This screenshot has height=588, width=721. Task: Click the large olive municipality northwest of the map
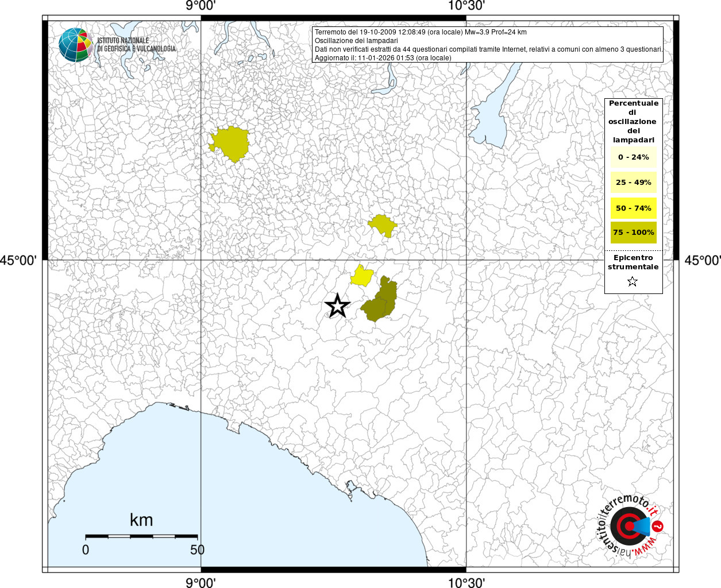[230, 144]
